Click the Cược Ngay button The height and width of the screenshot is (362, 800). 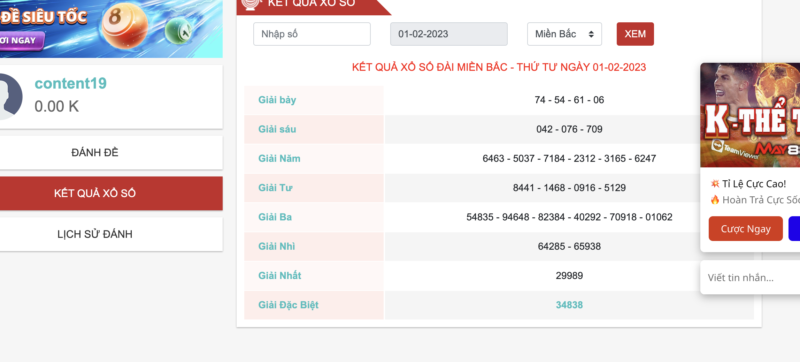[x=745, y=229]
